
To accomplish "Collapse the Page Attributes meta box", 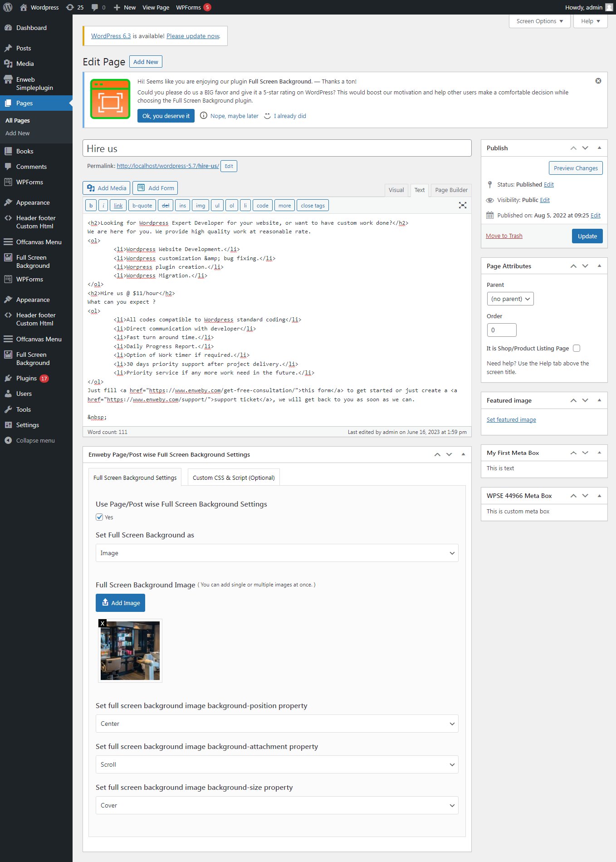I will pyautogui.click(x=599, y=266).
